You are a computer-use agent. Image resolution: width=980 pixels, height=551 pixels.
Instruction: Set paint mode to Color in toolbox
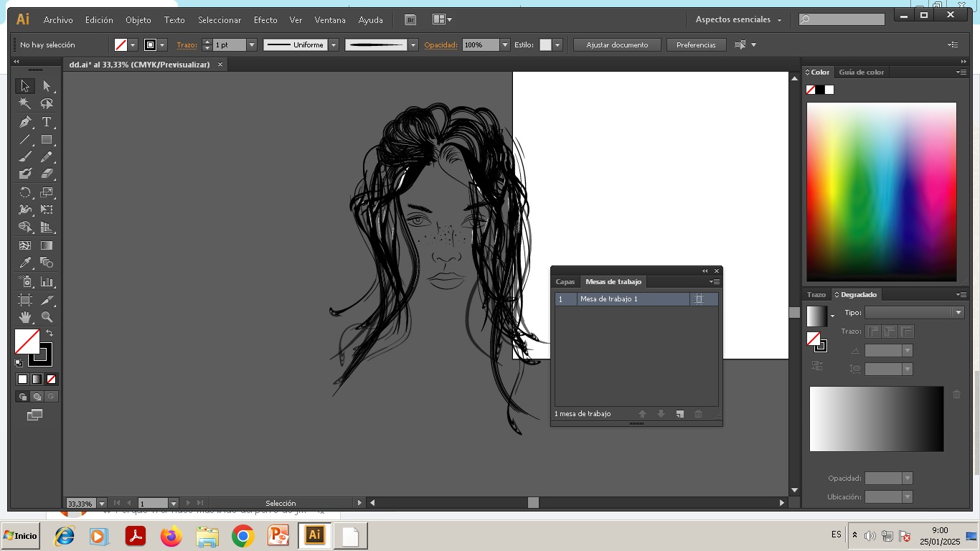22,379
